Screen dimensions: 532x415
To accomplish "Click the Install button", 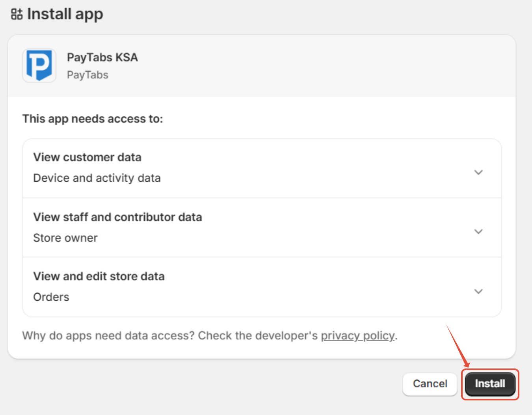I will point(490,384).
